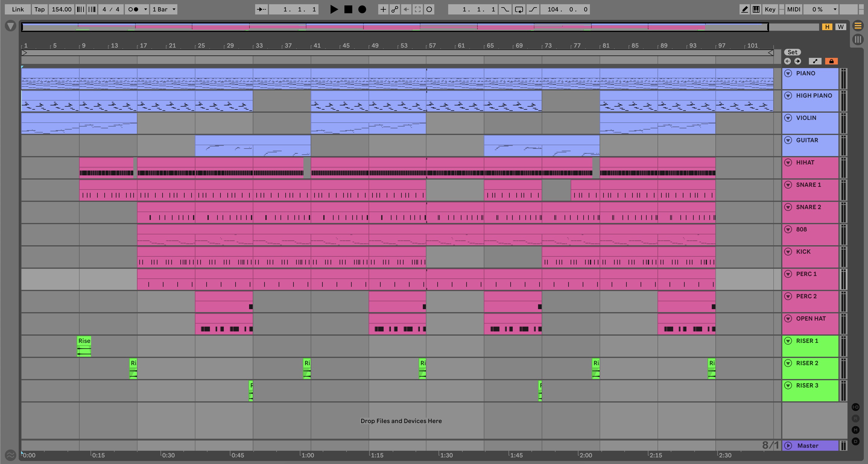This screenshot has width=868, height=464.
Task: Click the Set locator button
Action: click(792, 52)
